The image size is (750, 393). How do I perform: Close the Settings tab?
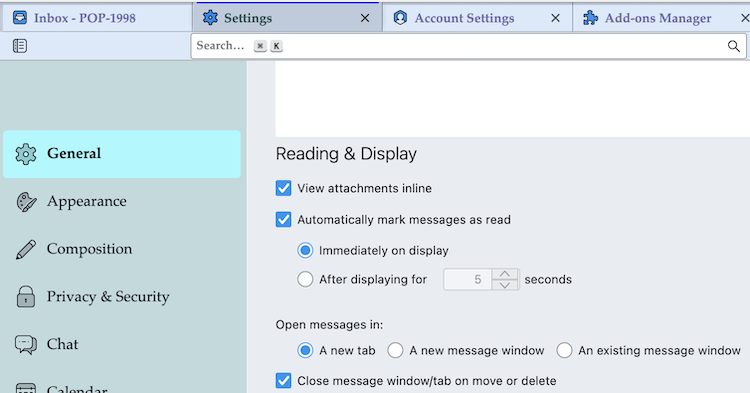click(365, 18)
